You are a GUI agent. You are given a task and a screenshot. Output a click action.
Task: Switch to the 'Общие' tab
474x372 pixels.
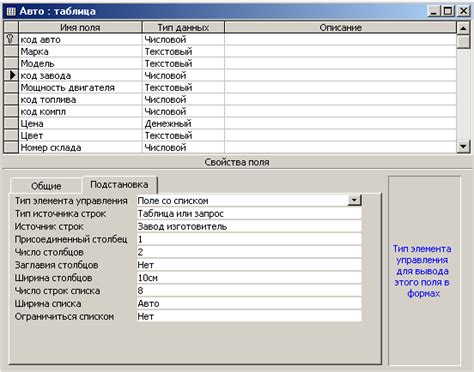click(46, 186)
